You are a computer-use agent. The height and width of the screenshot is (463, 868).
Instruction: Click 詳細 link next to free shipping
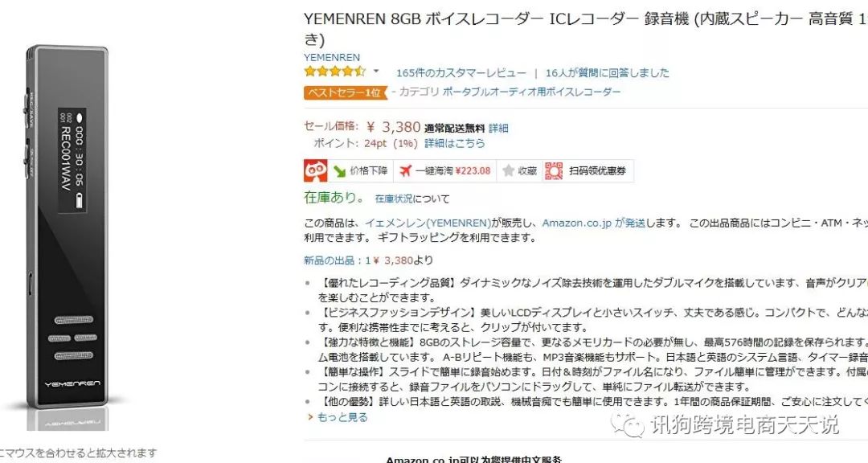click(x=498, y=128)
